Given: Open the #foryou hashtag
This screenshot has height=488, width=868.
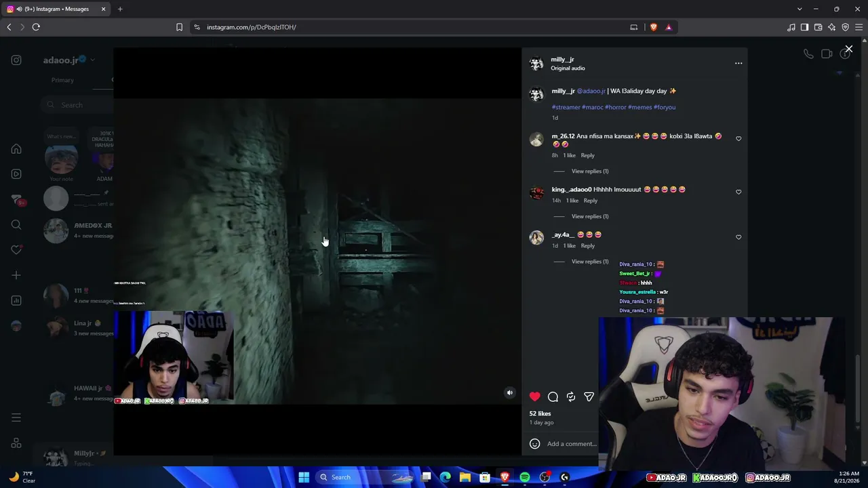Looking at the screenshot, I should pyautogui.click(x=665, y=107).
